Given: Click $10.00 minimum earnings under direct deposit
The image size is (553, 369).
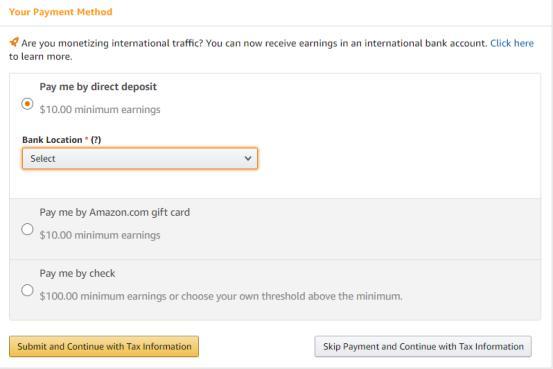Looking at the screenshot, I should tap(100, 110).
